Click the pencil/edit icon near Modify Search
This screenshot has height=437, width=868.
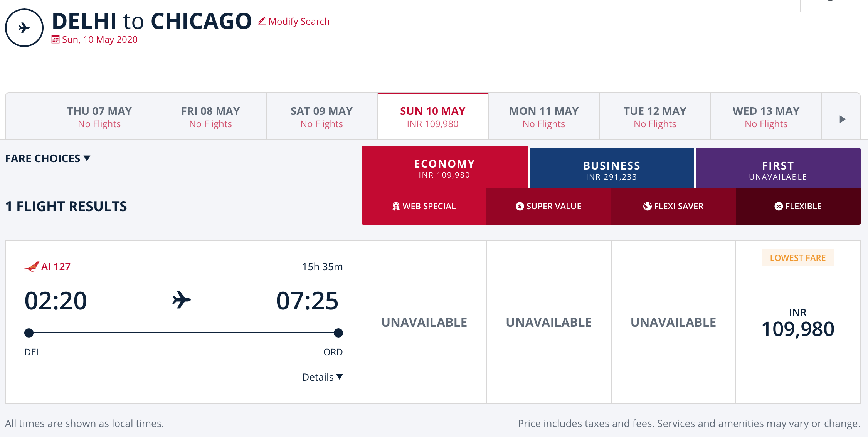[261, 21]
